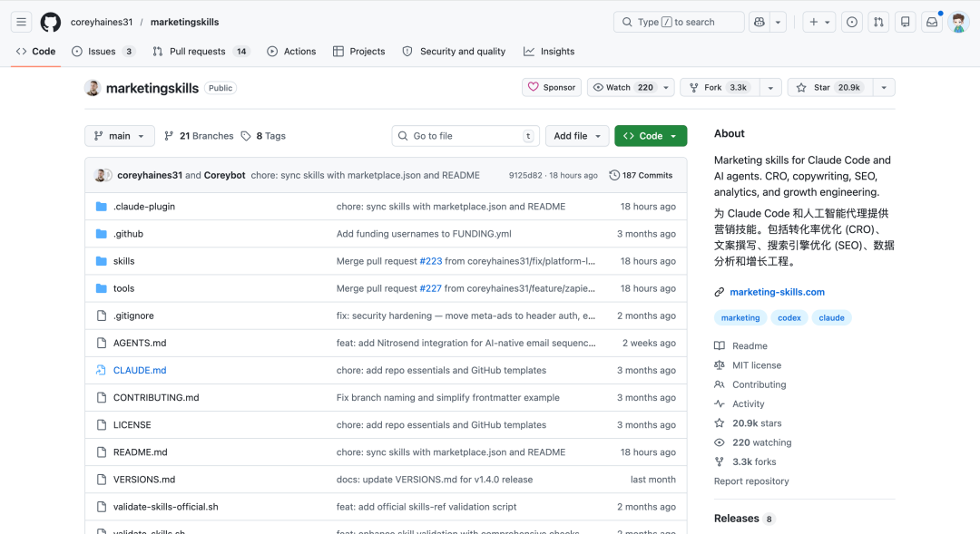
Task: Click the heart Sponsor button
Action: (x=552, y=87)
